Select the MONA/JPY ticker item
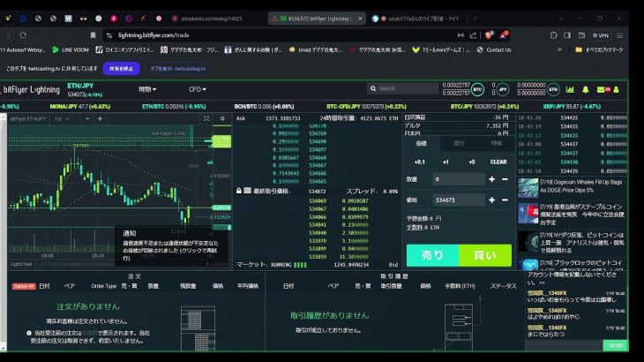This screenshot has width=644, height=362. click(80, 107)
